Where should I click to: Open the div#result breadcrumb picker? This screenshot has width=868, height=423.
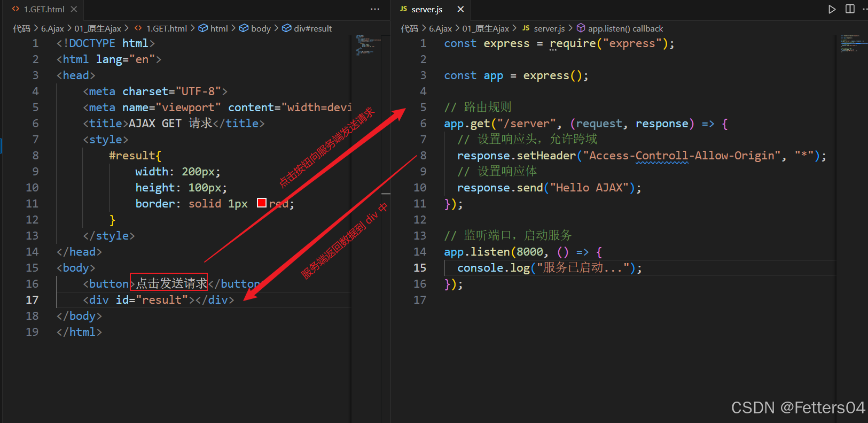point(313,28)
